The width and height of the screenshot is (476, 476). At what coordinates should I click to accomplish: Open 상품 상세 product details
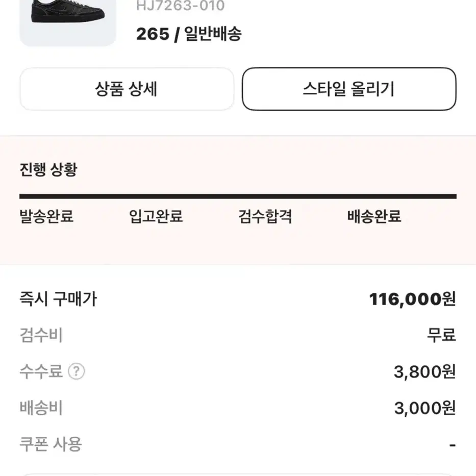click(127, 89)
